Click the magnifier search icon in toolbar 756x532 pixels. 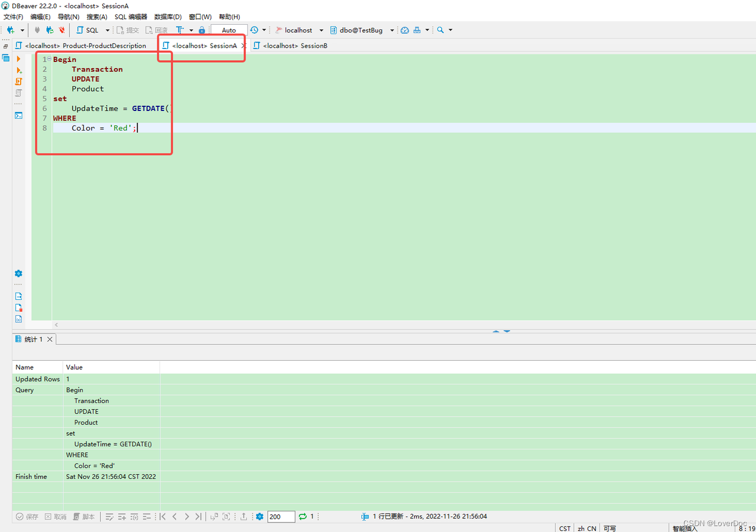pos(441,30)
